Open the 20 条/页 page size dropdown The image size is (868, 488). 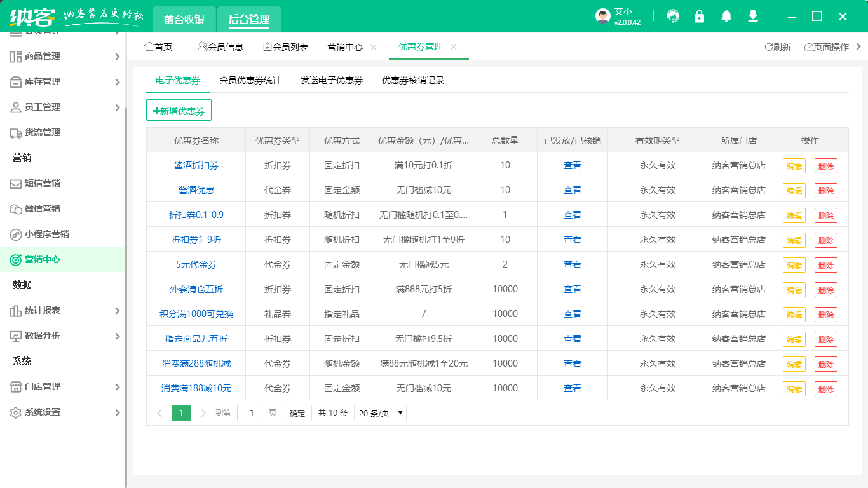point(379,412)
